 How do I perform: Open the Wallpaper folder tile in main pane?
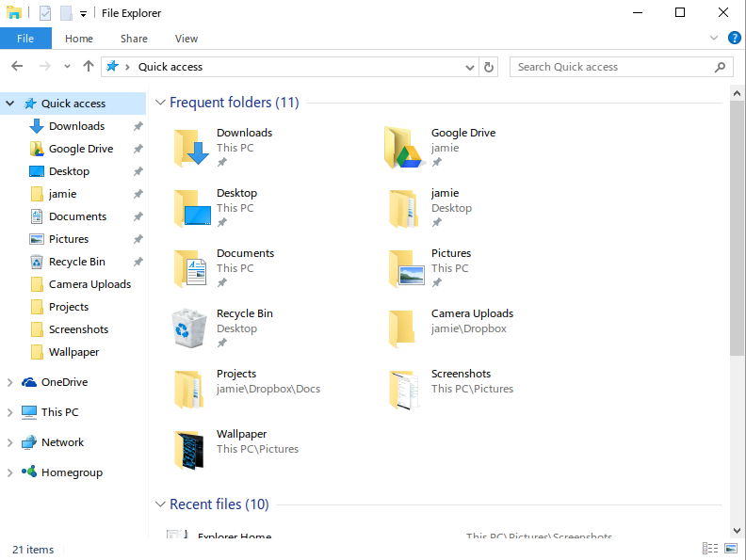tap(236, 449)
